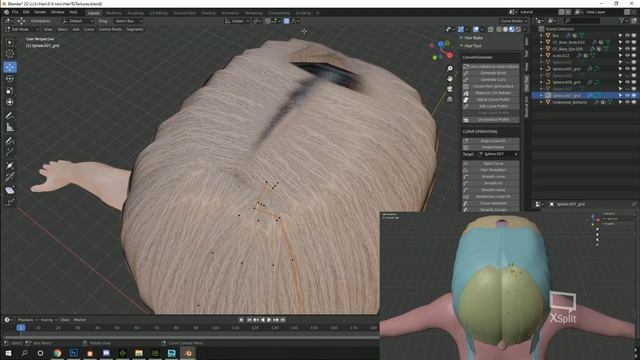Select the curve Tilt tool

[10, 177]
